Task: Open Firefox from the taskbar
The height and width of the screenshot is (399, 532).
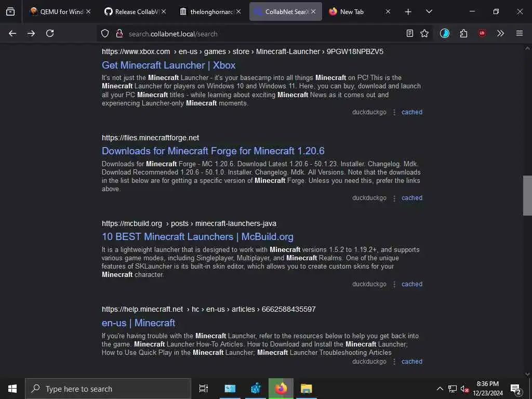Action: coord(281,389)
